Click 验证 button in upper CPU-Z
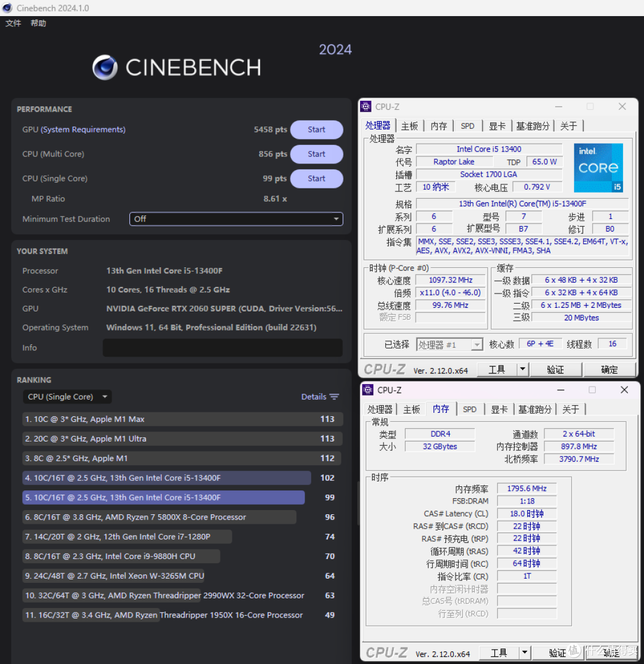The image size is (644, 664). tap(556, 370)
